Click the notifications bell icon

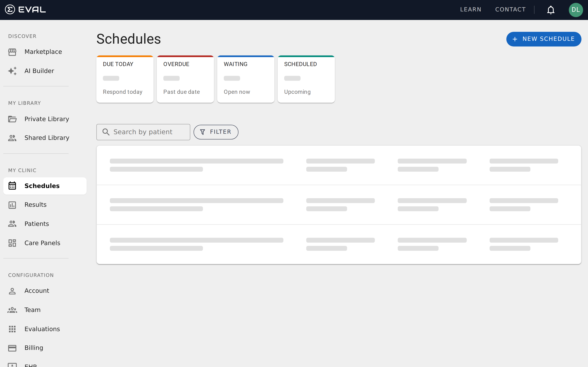tap(550, 10)
